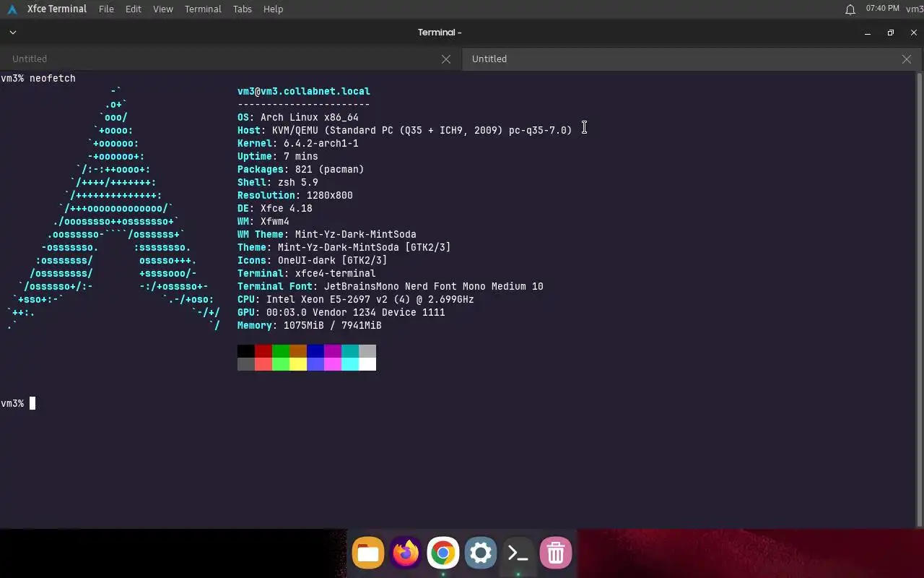Image resolution: width=924 pixels, height=578 pixels.
Task: Click the WM: Xfwm4 line
Action: pyautogui.click(x=263, y=221)
